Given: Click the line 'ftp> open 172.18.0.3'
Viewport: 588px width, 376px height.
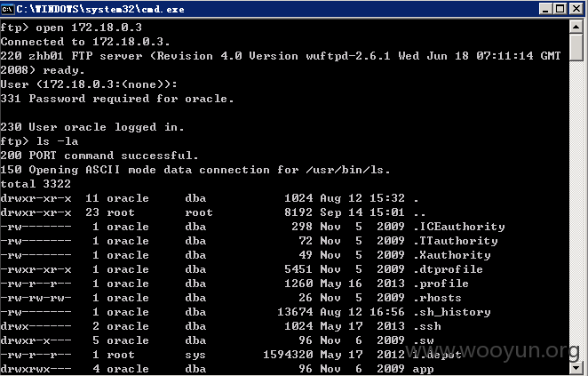Looking at the screenshot, I should [71, 28].
